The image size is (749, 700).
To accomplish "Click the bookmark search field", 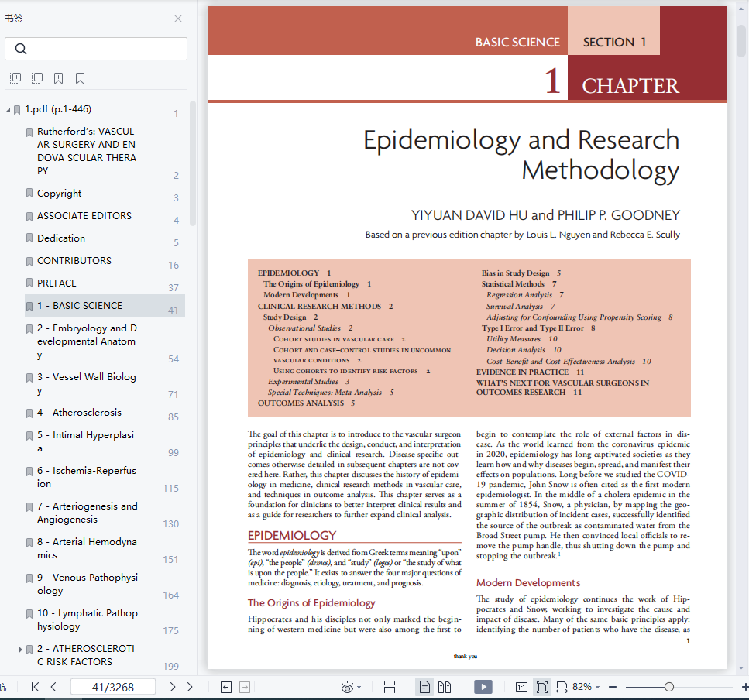I will (96, 49).
